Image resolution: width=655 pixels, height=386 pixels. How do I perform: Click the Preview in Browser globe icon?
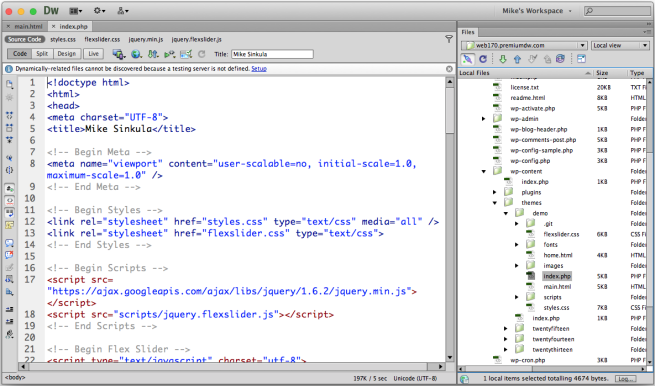click(136, 54)
